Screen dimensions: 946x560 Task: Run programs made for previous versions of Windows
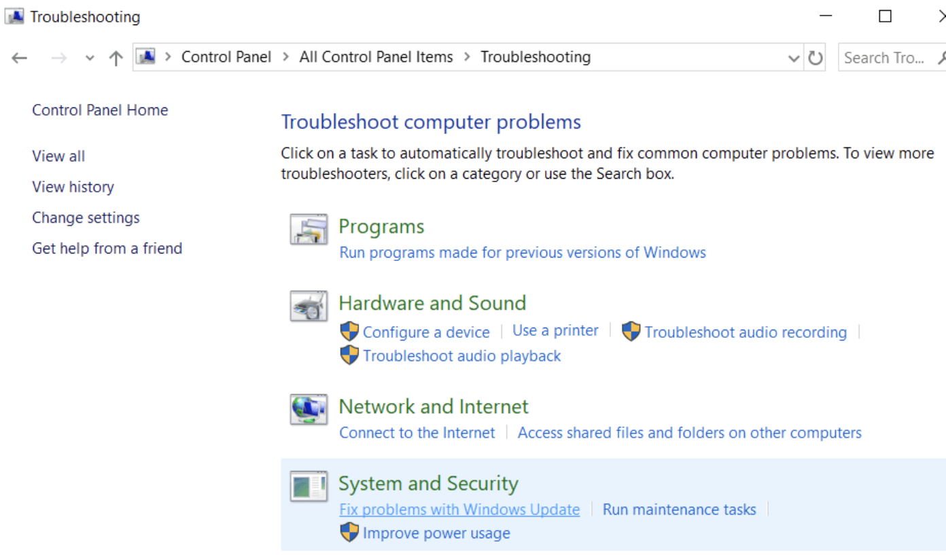coord(523,253)
